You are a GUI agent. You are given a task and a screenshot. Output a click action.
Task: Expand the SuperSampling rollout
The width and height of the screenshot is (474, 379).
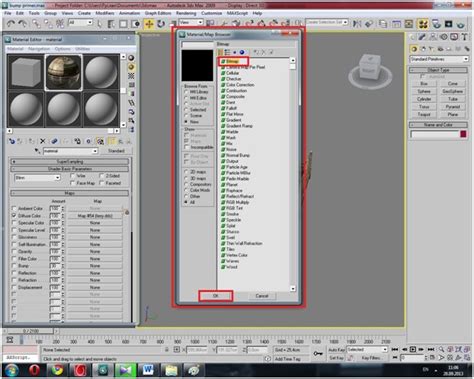click(70, 162)
